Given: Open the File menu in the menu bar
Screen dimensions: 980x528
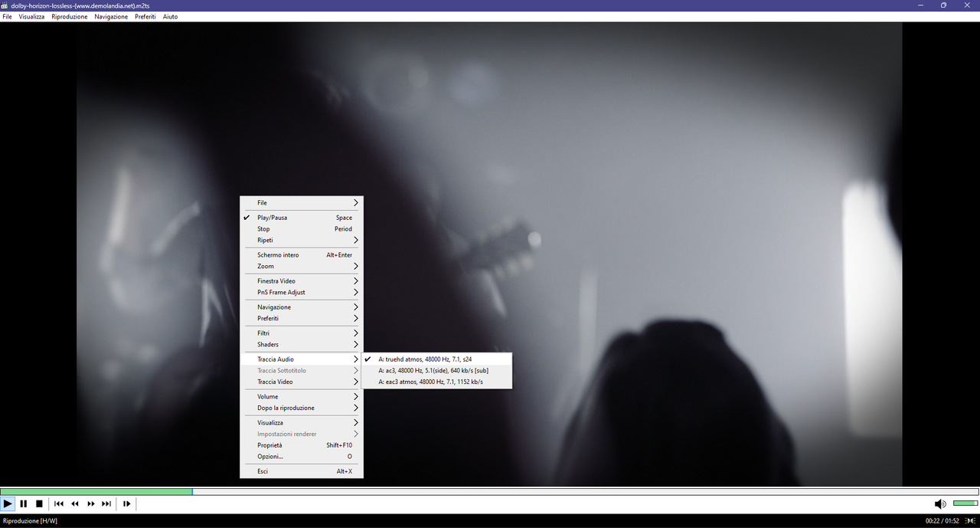Looking at the screenshot, I should 7,16.
